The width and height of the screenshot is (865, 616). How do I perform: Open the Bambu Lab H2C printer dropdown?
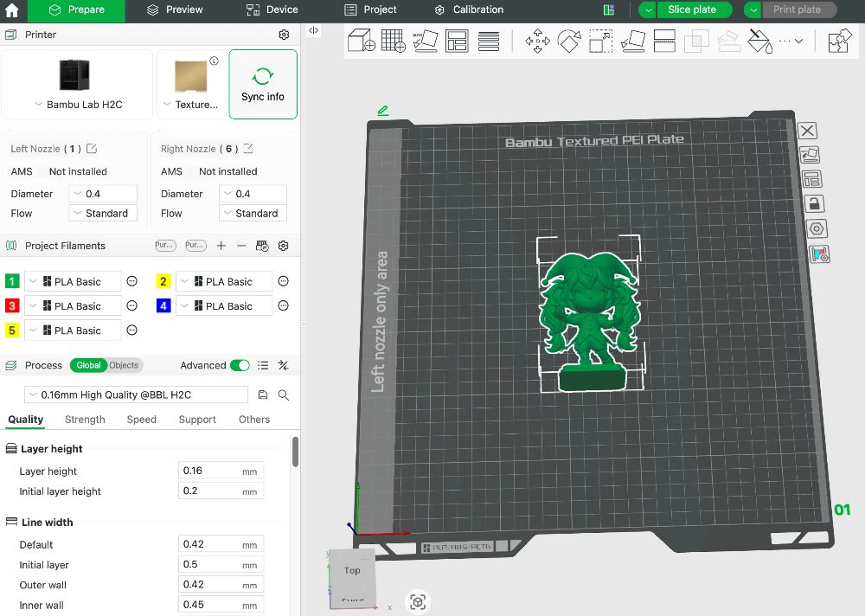[x=77, y=105]
